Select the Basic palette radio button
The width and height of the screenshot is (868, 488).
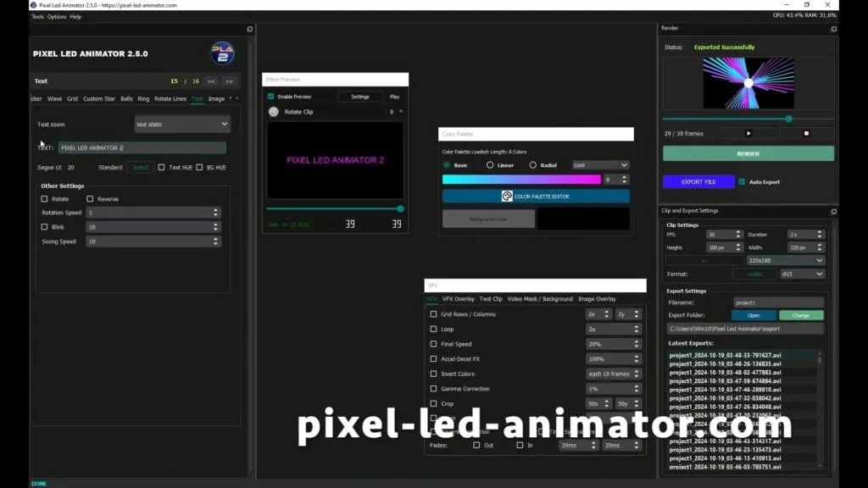coord(447,165)
